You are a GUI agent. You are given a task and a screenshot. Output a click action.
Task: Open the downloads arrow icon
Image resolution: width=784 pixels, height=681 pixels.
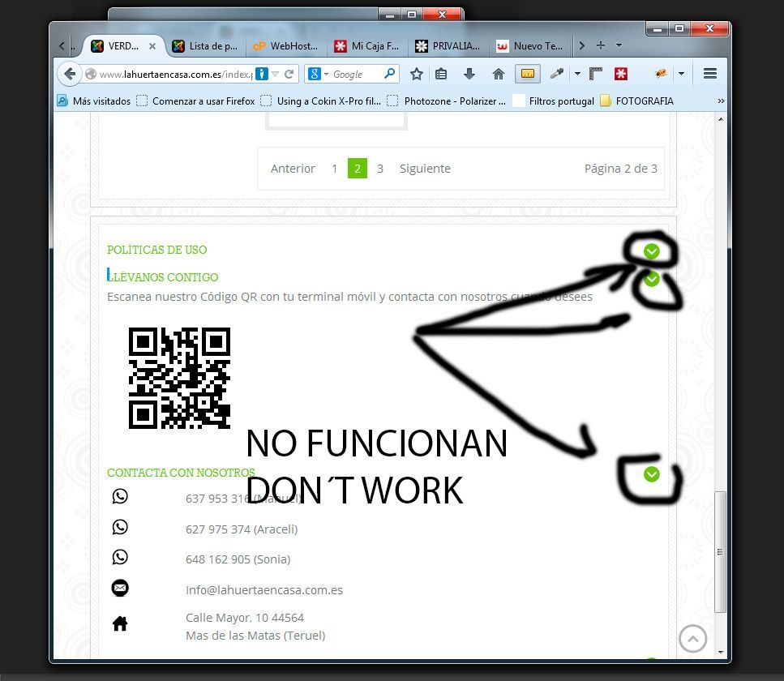[469, 74]
